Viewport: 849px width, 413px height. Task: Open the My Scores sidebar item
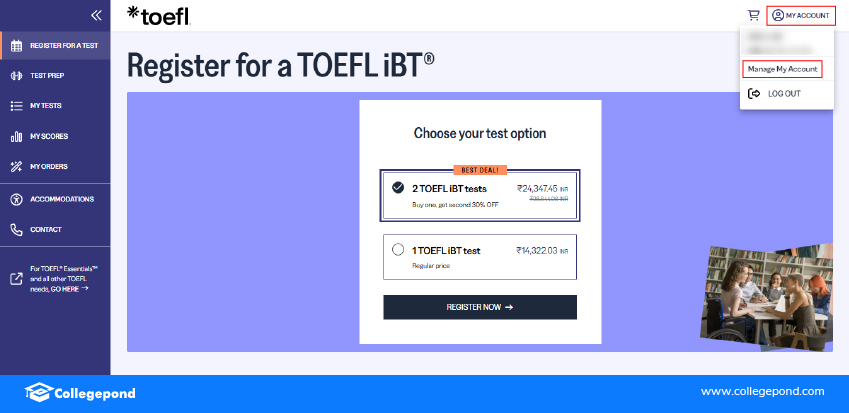tap(49, 136)
